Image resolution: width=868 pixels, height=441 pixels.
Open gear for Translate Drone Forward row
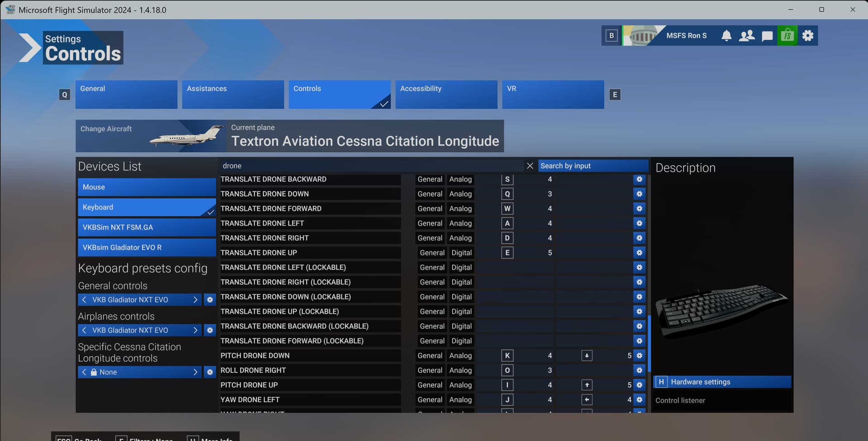639,209
